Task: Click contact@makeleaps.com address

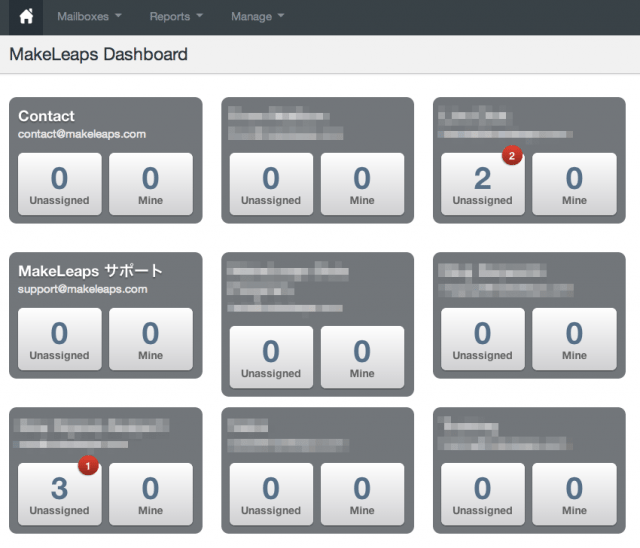Action: click(x=82, y=134)
